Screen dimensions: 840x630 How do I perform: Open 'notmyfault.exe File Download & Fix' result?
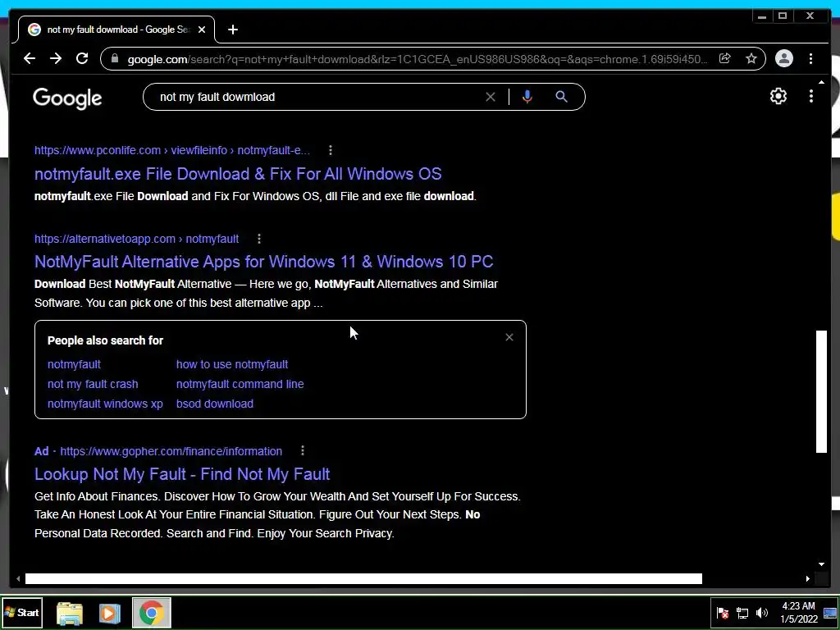(x=238, y=174)
